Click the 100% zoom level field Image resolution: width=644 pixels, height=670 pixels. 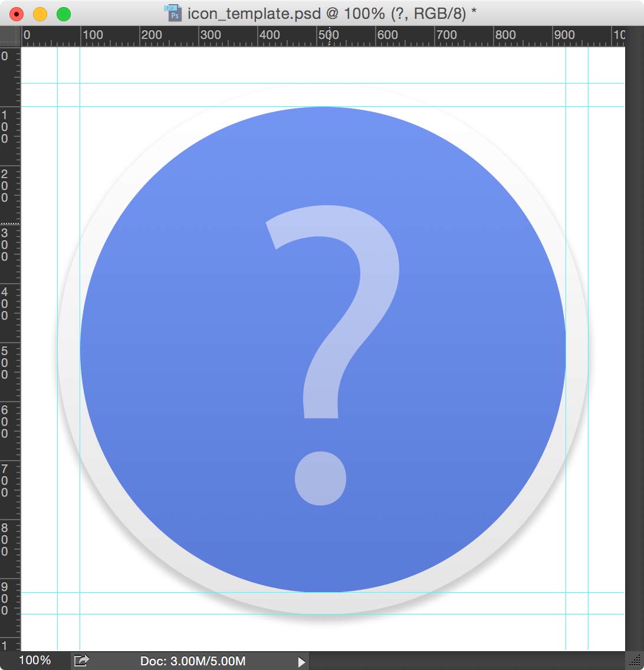point(35,660)
